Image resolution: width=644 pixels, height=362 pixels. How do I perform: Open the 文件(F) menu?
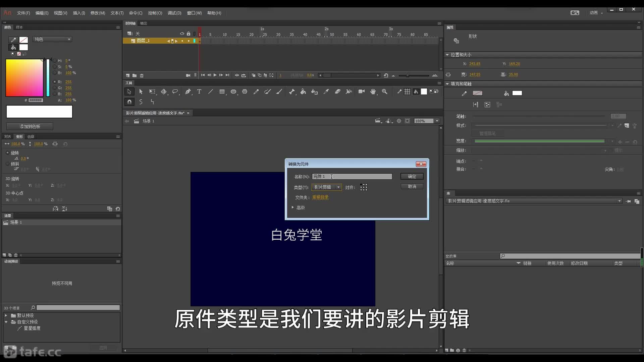[x=23, y=13]
